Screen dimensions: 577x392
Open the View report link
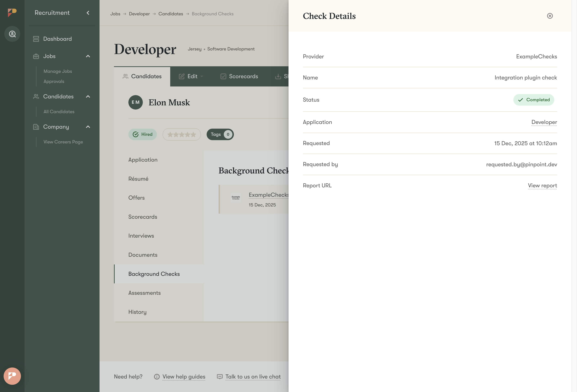click(x=542, y=186)
